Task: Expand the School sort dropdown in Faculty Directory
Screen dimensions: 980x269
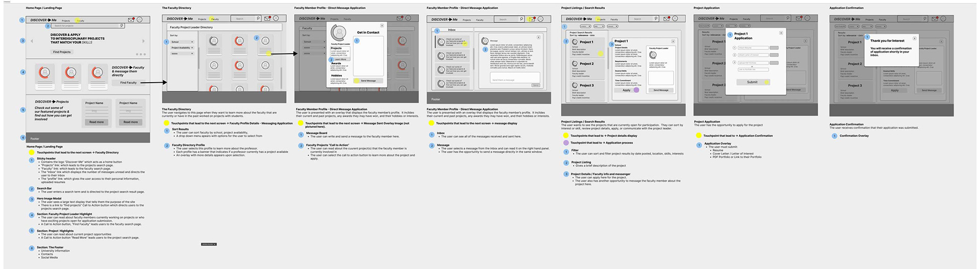Action: click(182, 42)
